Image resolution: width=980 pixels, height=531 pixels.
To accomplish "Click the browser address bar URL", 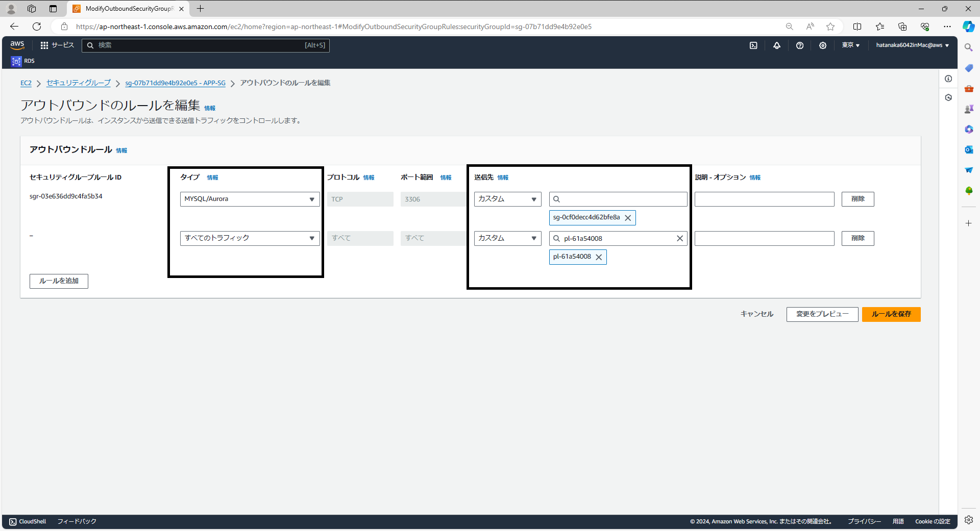I will click(334, 27).
